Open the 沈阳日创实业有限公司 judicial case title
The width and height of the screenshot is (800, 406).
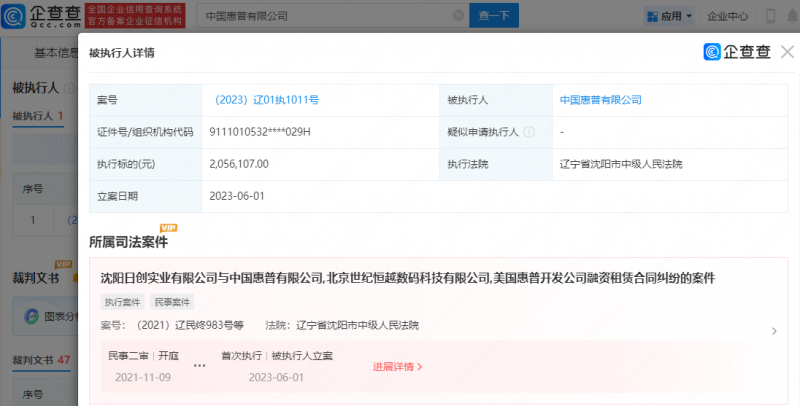[x=408, y=278]
